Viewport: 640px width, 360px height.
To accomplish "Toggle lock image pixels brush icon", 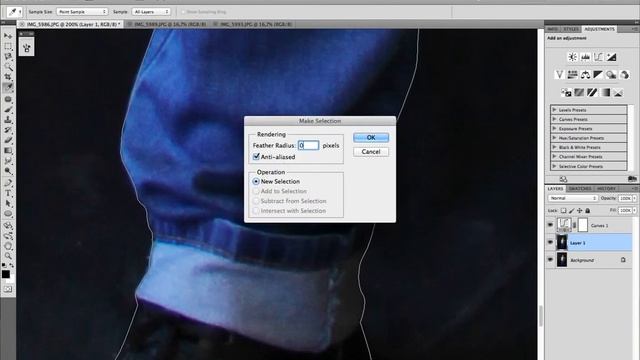I will click(x=571, y=211).
